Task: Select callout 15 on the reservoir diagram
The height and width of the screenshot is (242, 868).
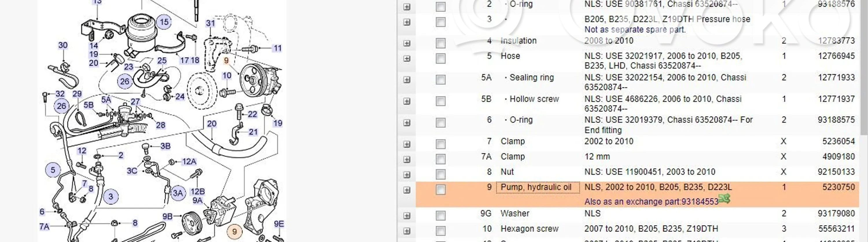Action: (x=164, y=22)
